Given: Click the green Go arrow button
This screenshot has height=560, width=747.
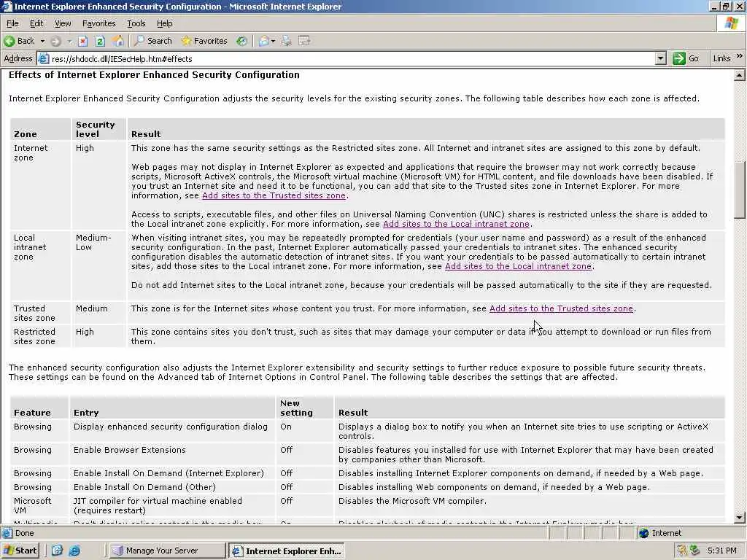Looking at the screenshot, I should point(678,58).
